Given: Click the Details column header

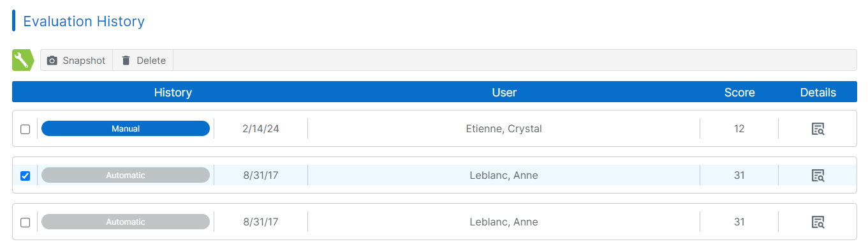Looking at the screenshot, I should coord(818,93).
